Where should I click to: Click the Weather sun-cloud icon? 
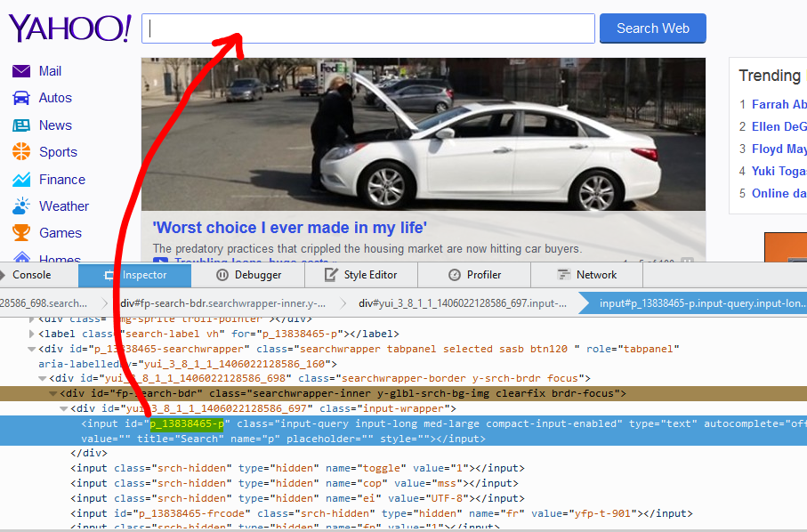pos(21,206)
